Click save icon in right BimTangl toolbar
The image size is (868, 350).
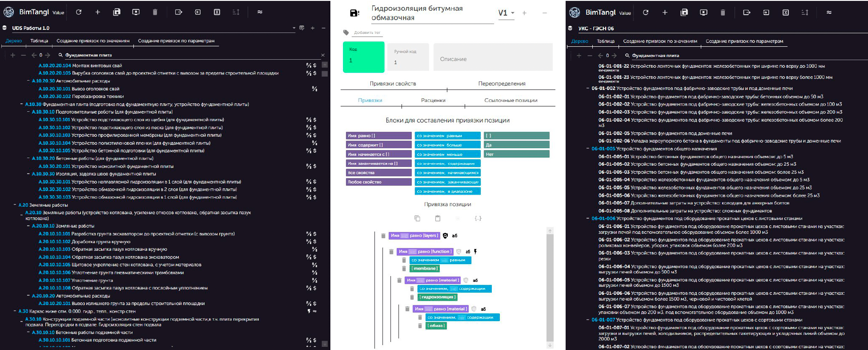pyautogui.click(x=684, y=12)
